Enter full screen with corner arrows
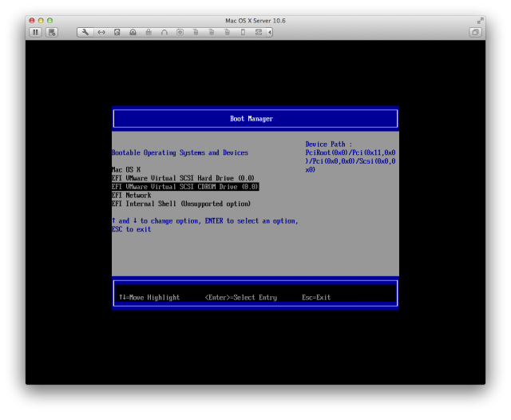Image resolution: width=511 pixels, height=420 pixels. coord(480,21)
